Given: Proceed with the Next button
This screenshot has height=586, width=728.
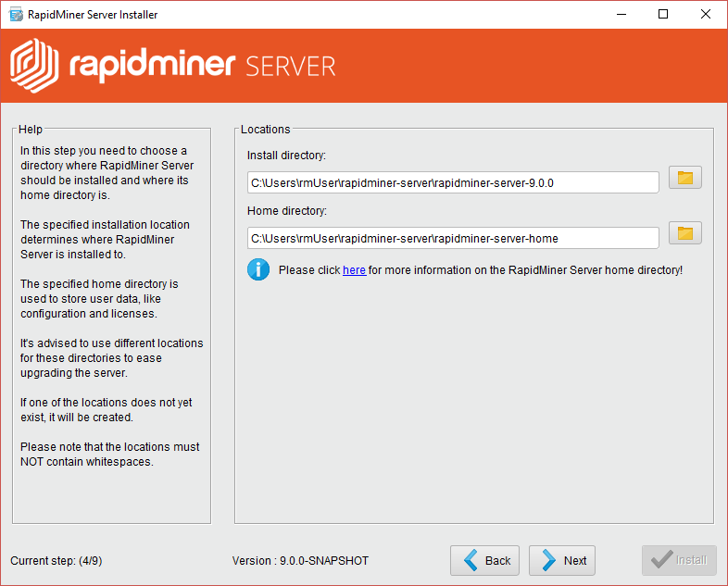Looking at the screenshot, I should click(x=563, y=560).
